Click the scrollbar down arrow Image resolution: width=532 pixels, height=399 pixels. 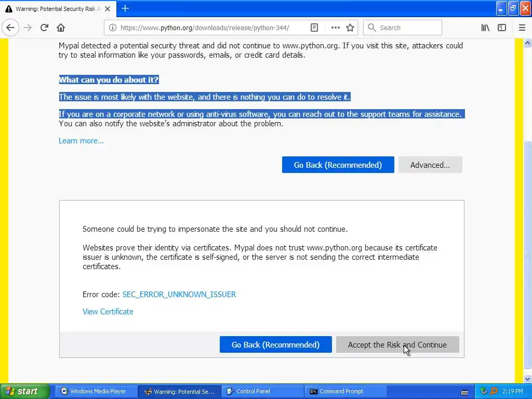click(x=528, y=379)
